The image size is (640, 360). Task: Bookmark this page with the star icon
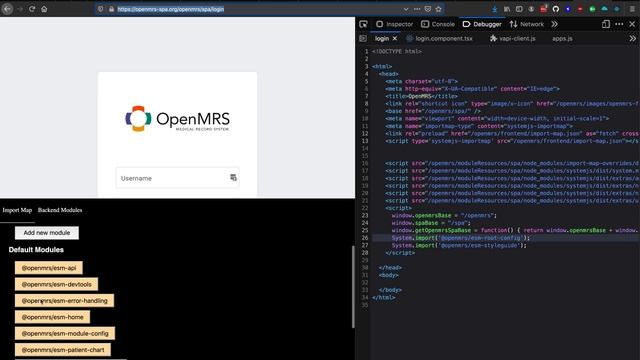(x=439, y=9)
